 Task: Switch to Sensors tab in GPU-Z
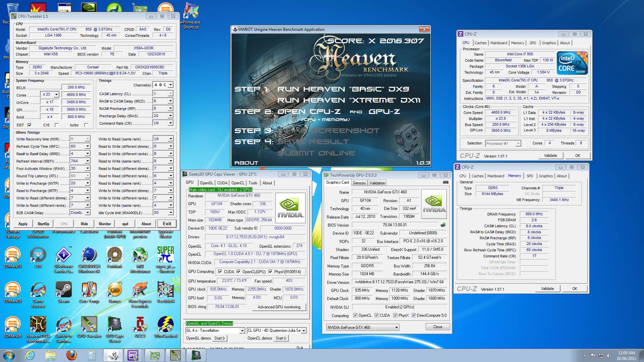pos(359,183)
